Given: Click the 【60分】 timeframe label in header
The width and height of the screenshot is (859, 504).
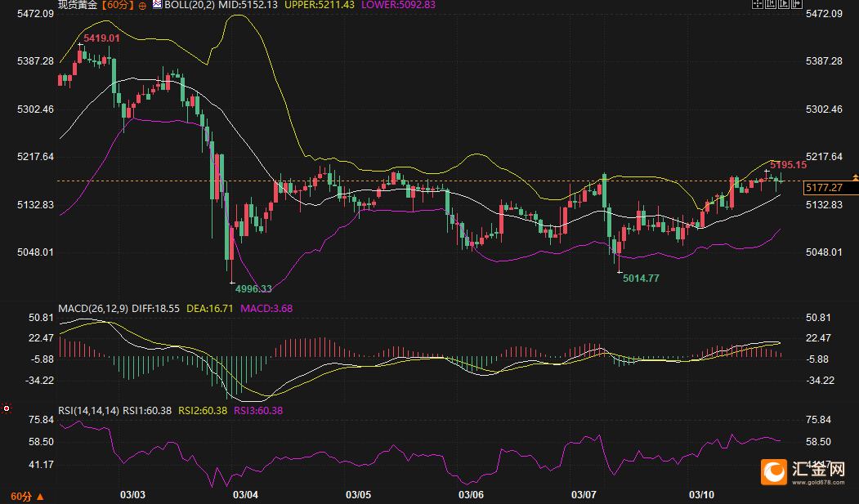Looking at the screenshot, I should pyautogui.click(x=118, y=5).
